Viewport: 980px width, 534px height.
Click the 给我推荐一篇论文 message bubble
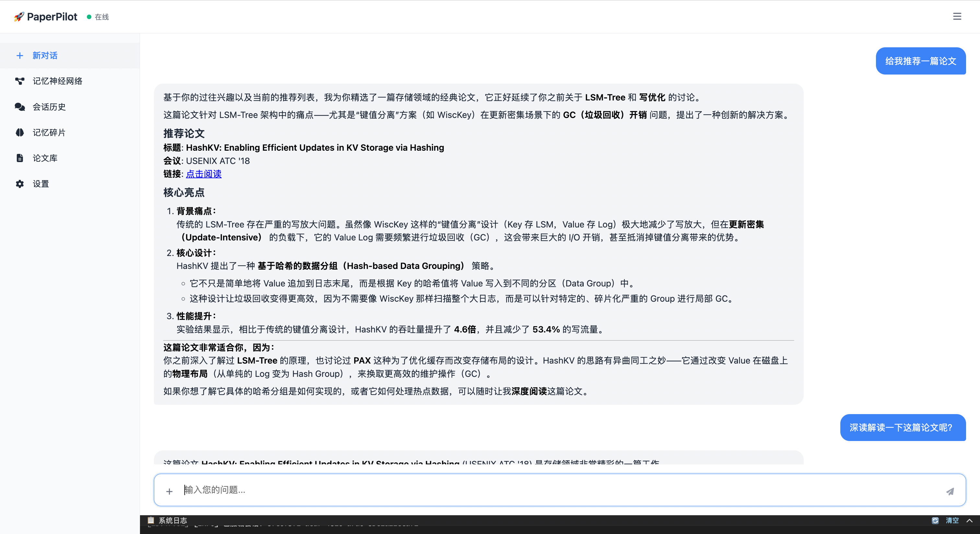pyautogui.click(x=921, y=61)
